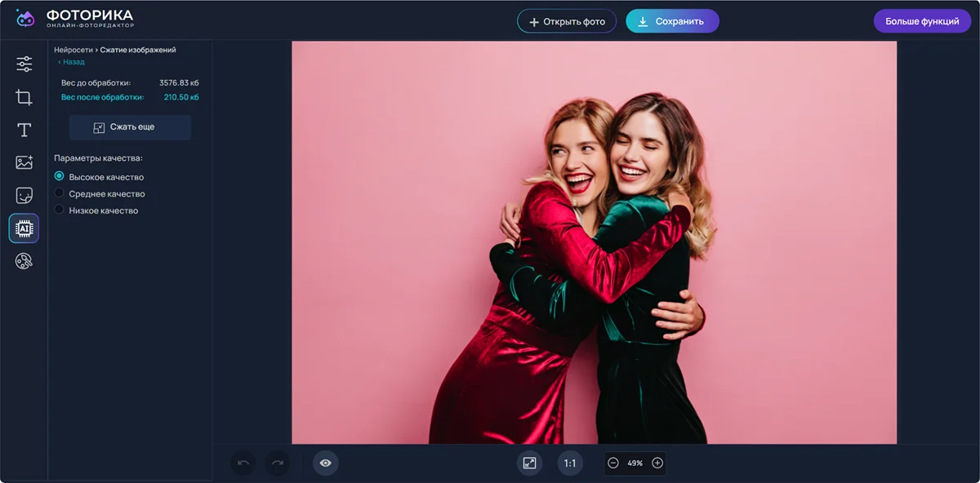Select the Text tool

click(24, 131)
